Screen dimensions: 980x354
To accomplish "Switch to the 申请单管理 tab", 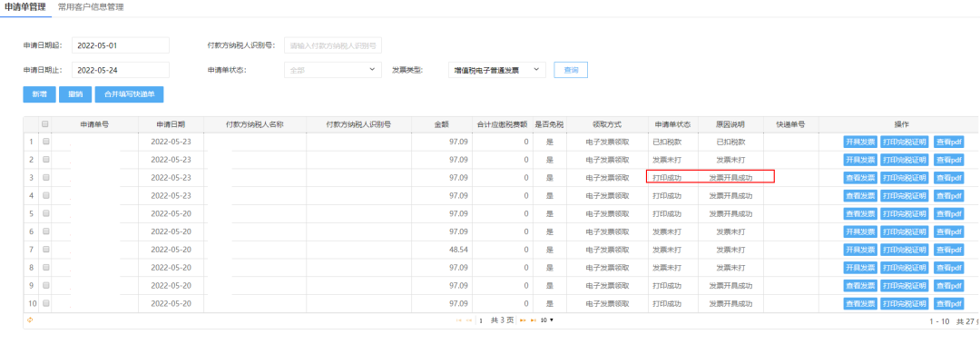I will 25,7.
